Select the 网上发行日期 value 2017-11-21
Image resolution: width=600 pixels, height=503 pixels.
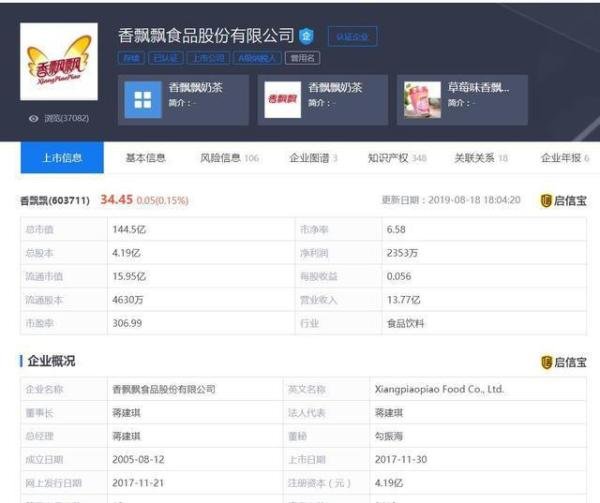[x=138, y=483]
